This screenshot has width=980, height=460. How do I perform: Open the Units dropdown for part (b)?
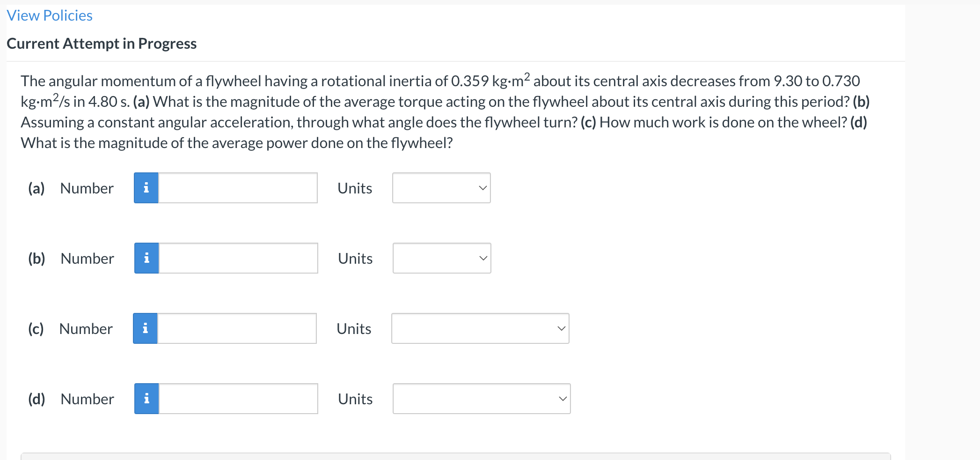(442, 258)
